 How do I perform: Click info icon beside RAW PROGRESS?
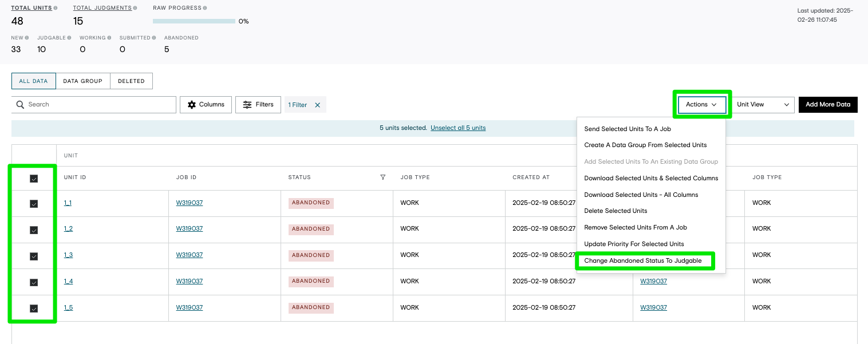tap(205, 8)
